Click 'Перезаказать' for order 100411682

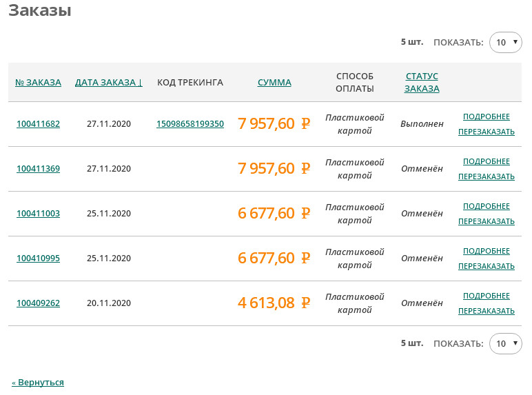[x=487, y=132]
